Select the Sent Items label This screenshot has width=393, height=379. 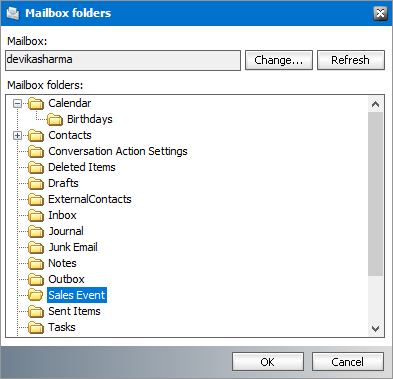(74, 311)
